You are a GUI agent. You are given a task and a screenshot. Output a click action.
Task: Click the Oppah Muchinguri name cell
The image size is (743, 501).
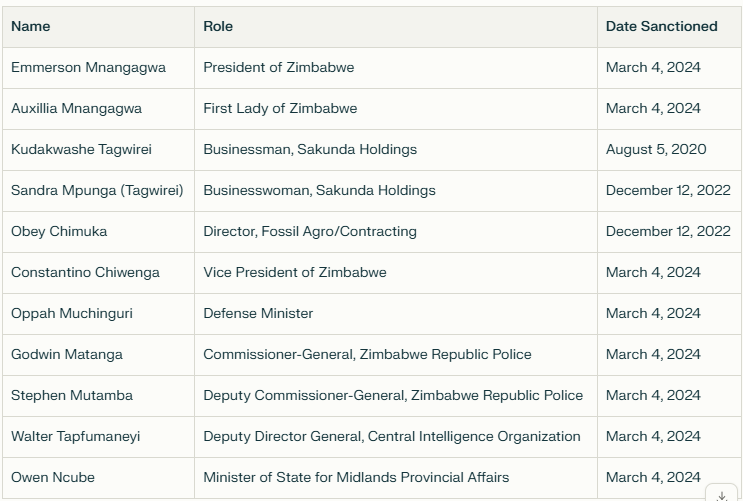[x=72, y=313]
